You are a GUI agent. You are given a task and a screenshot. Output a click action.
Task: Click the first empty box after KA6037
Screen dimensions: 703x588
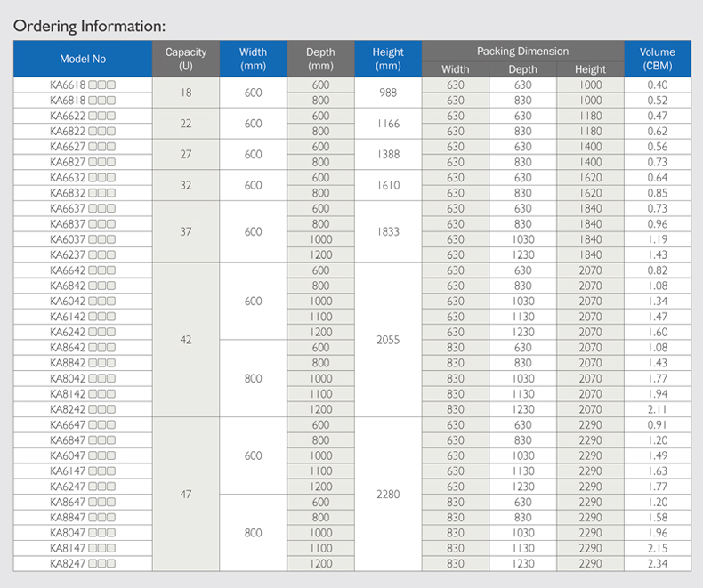coord(92,239)
